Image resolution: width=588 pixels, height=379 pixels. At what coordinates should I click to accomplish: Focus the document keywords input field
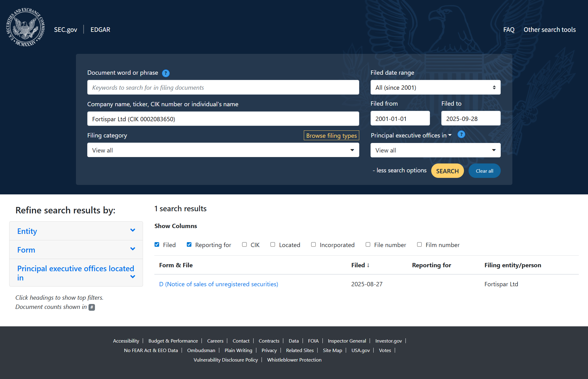click(223, 88)
